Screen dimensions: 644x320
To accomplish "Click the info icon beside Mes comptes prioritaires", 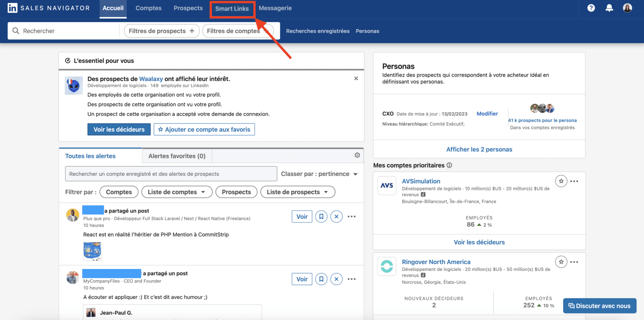I will pos(450,165).
